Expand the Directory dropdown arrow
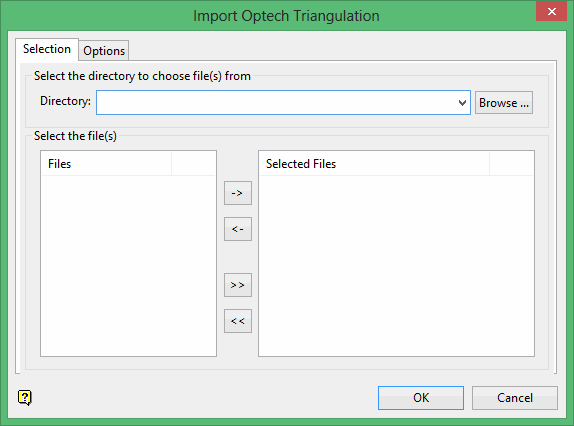The width and height of the screenshot is (574, 426). coord(462,103)
